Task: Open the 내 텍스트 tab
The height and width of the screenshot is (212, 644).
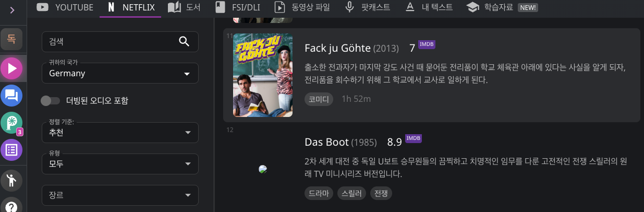Action: point(429,7)
